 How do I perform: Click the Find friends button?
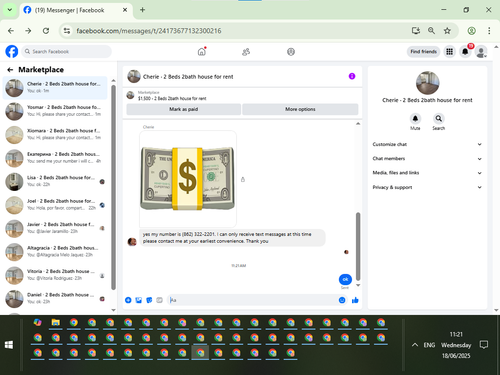click(423, 52)
